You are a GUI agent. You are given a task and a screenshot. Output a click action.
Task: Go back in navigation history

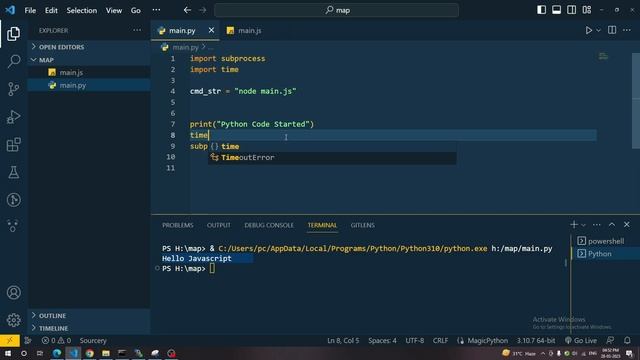(187, 10)
